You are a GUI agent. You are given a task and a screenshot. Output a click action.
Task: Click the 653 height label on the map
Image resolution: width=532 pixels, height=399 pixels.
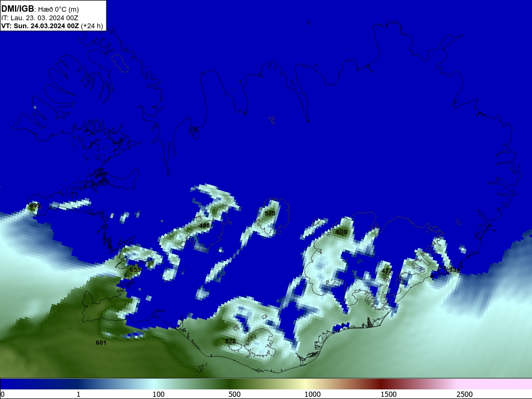(x=135, y=269)
